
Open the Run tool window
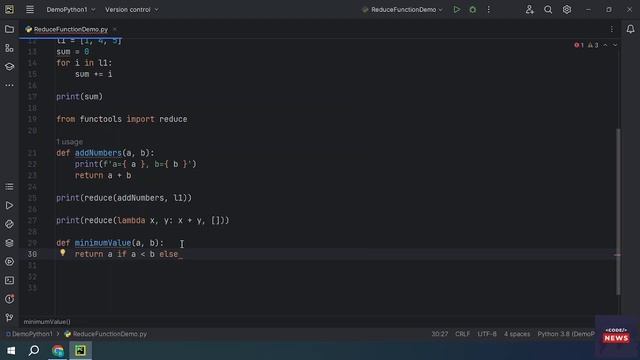9,205
